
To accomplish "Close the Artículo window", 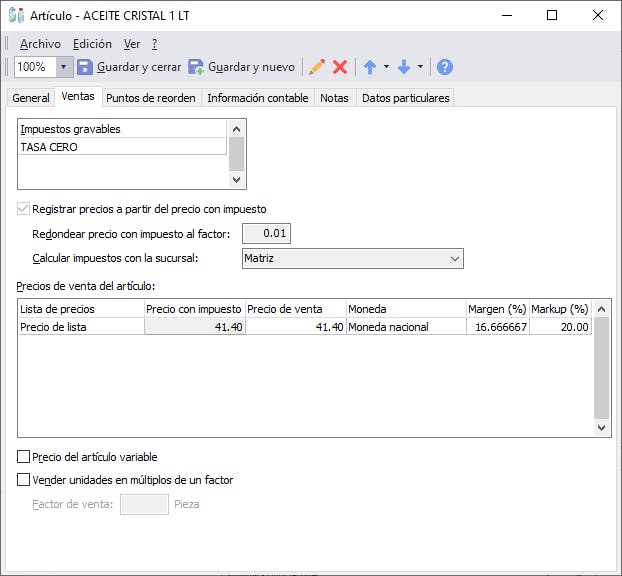I will click(598, 15).
